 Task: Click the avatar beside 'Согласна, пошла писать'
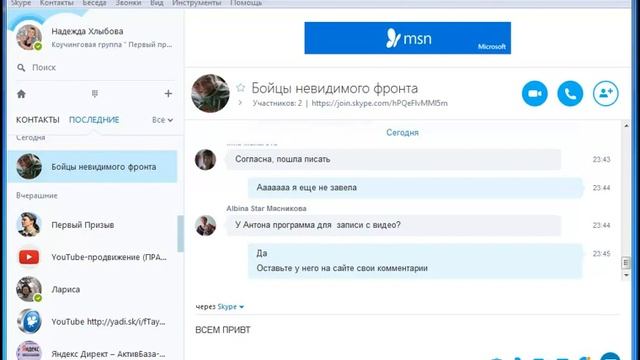pyautogui.click(x=205, y=159)
